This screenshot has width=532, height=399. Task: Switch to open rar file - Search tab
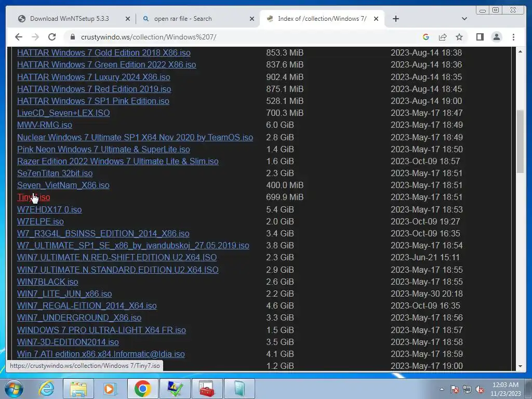pos(183,19)
